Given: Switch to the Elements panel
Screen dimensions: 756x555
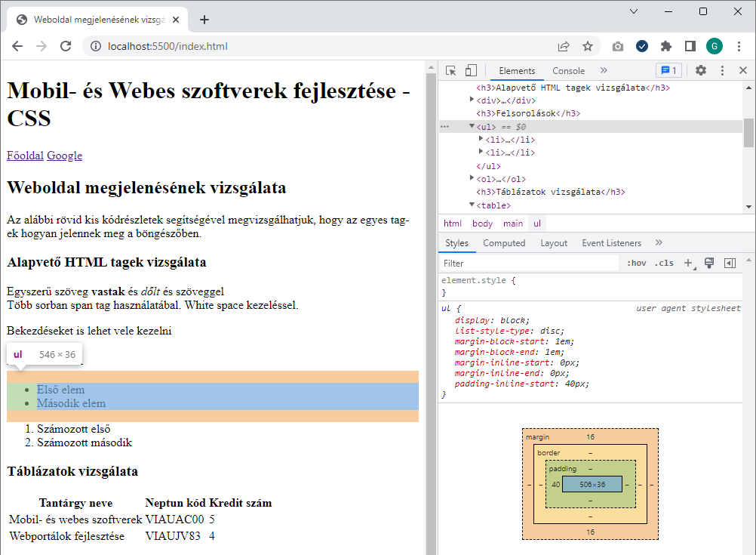Looking at the screenshot, I should [517, 71].
